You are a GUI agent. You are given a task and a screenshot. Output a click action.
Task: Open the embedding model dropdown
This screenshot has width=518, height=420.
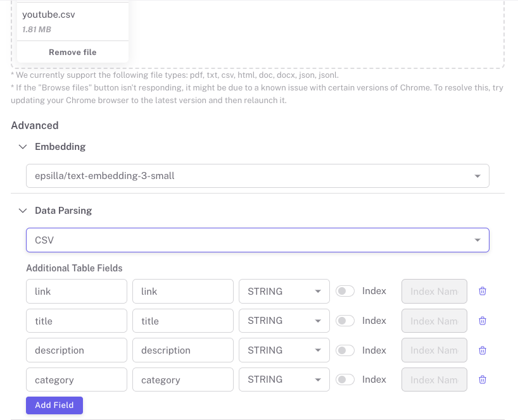coord(257,176)
